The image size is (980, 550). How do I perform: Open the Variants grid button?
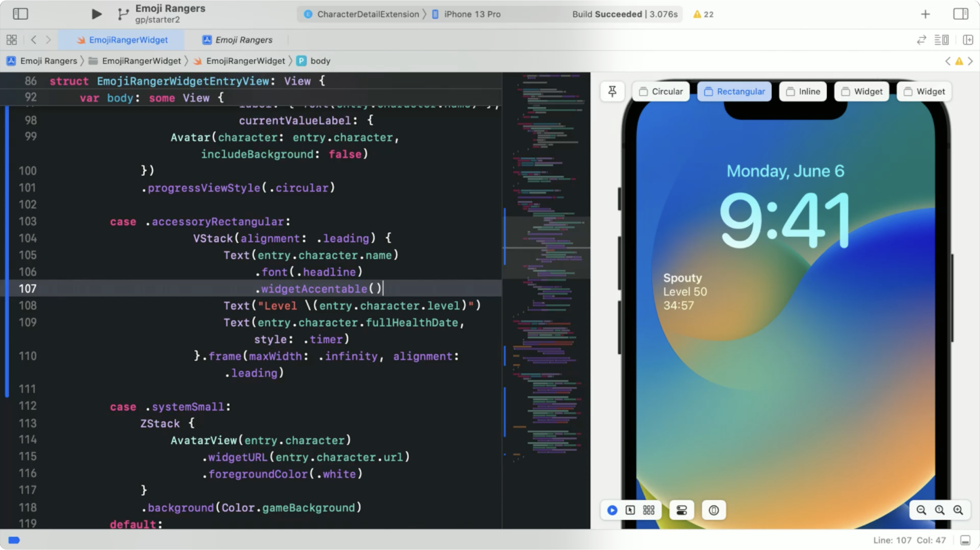649,510
